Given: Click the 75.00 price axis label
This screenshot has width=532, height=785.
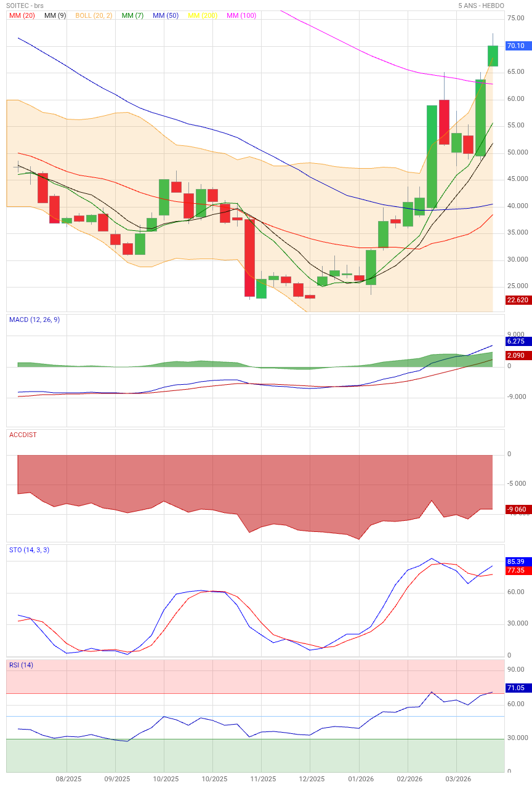Looking at the screenshot, I should pos(515,18).
